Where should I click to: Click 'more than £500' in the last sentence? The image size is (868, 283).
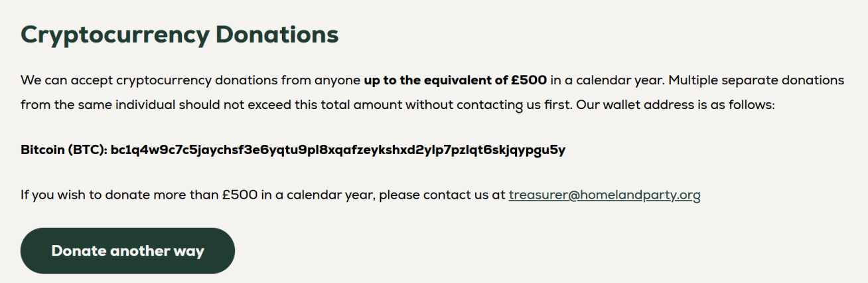tap(186, 196)
